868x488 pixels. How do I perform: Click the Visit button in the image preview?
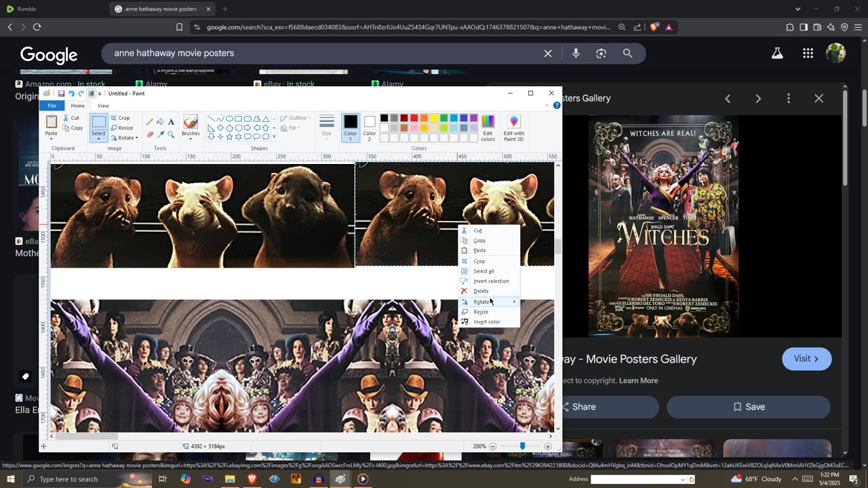pos(806,359)
